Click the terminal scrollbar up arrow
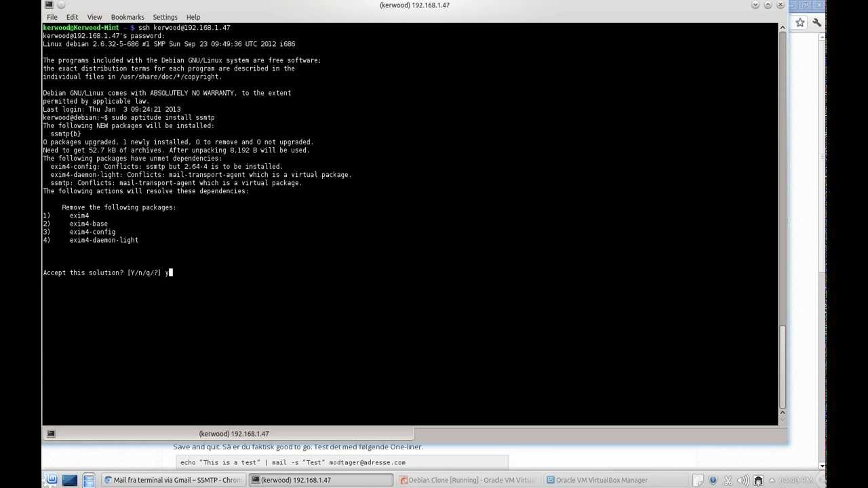Viewport: 868px width, 488px height. pyautogui.click(x=782, y=27)
